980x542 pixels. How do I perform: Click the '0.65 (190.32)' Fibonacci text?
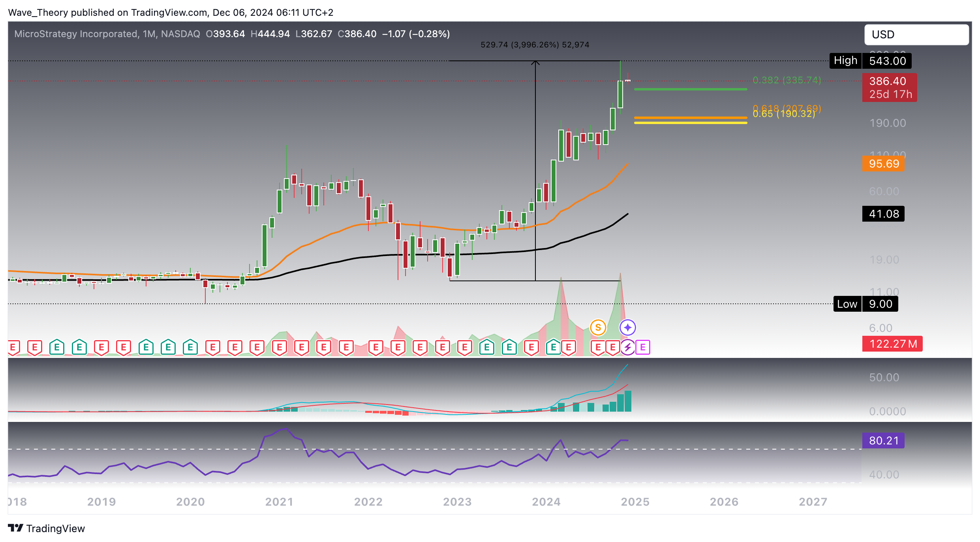pyautogui.click(x=784, y=114)
